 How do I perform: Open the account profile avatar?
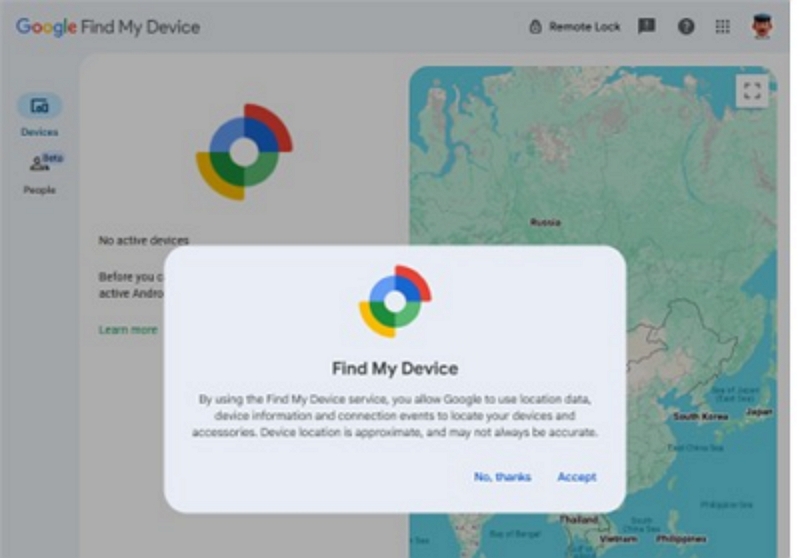762,26
